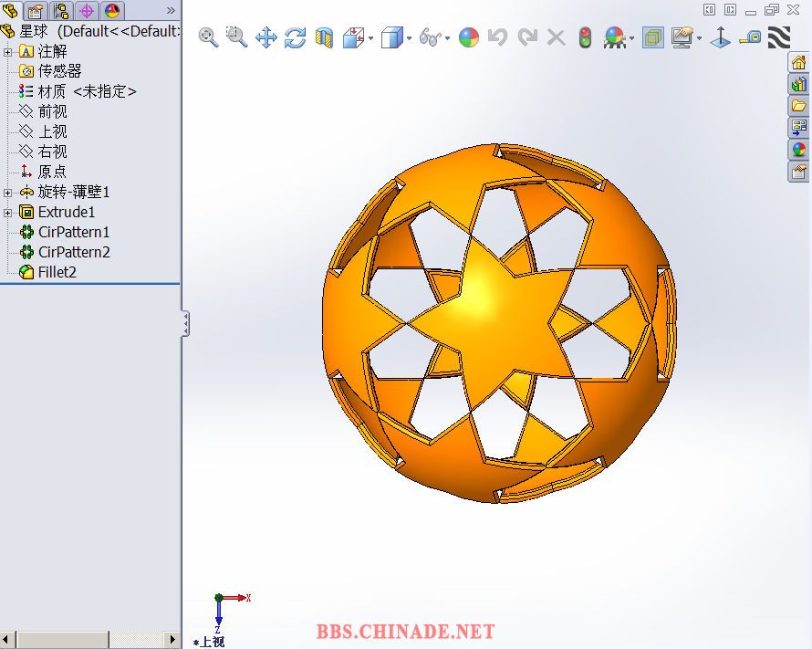
Task: Open the View Orientation dropdown arrow
Action: coord(371,38)
